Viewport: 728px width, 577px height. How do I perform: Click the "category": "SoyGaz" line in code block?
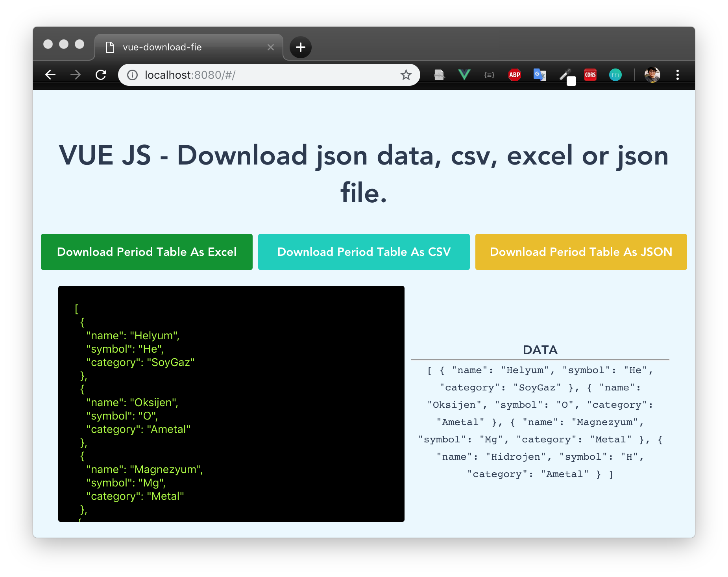click(x=140, y=362)
